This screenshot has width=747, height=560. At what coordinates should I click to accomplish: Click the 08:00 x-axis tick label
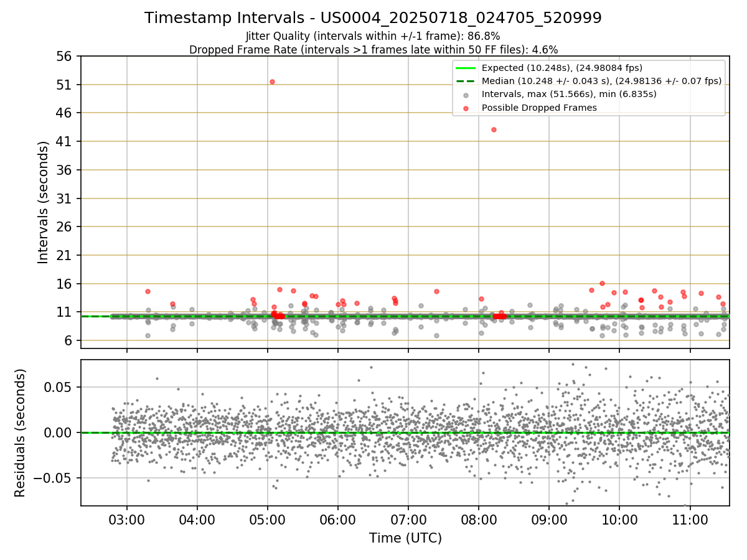coord(479,520)
